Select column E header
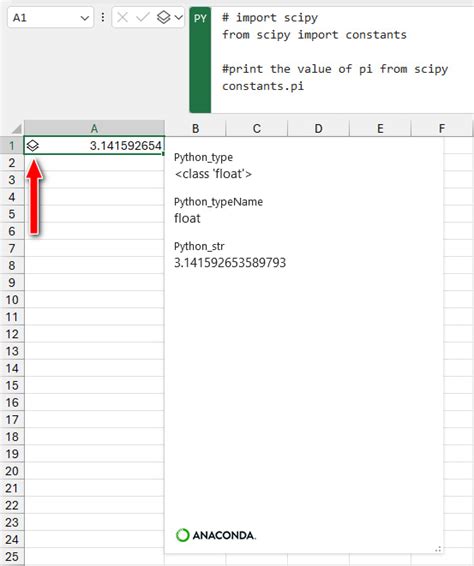 tap(380, 129)
